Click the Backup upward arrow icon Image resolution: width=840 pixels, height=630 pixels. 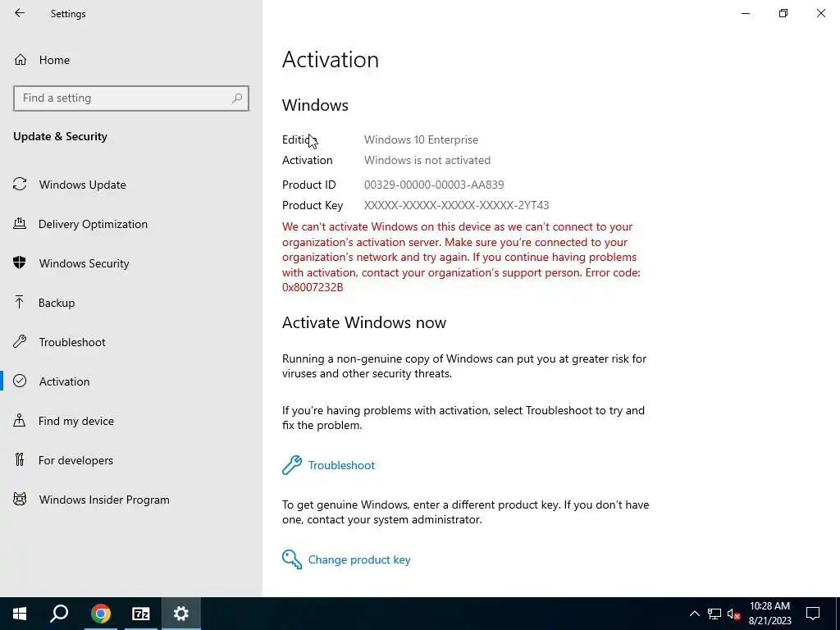coord(20,302)
